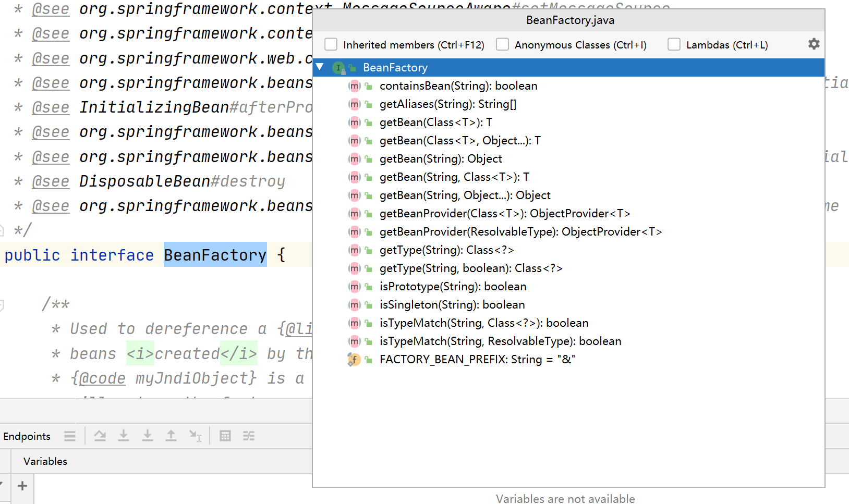
Task: Select getBean(String, Object...): Object row
Action: [x=568, y=195]
